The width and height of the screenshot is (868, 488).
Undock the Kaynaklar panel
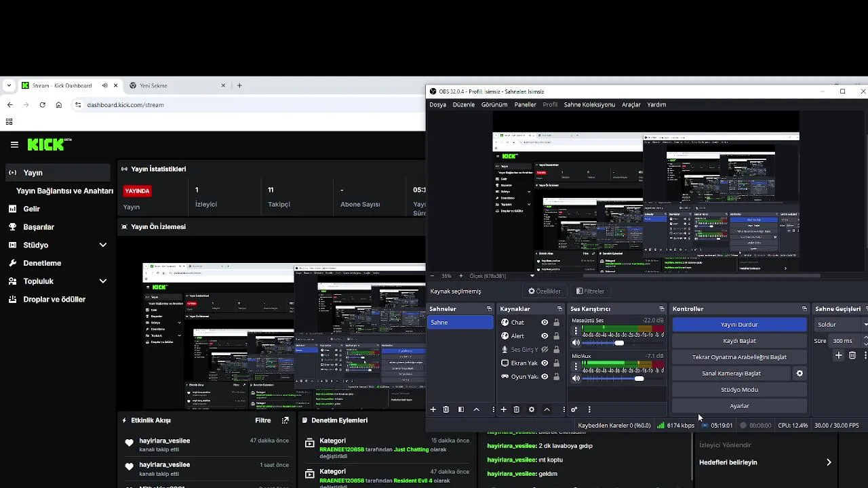(x=560, y=309)
